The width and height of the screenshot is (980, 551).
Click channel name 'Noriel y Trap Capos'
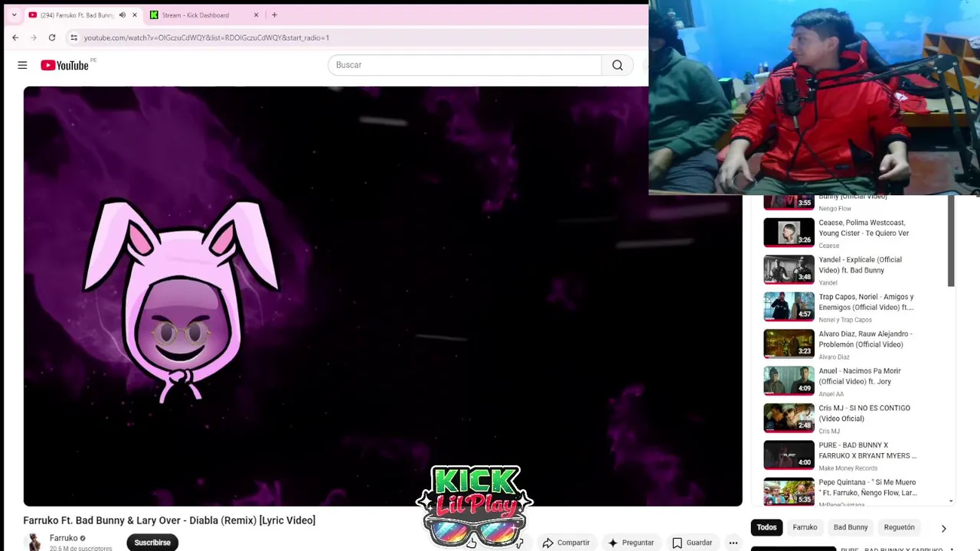(x=845, y=320)
